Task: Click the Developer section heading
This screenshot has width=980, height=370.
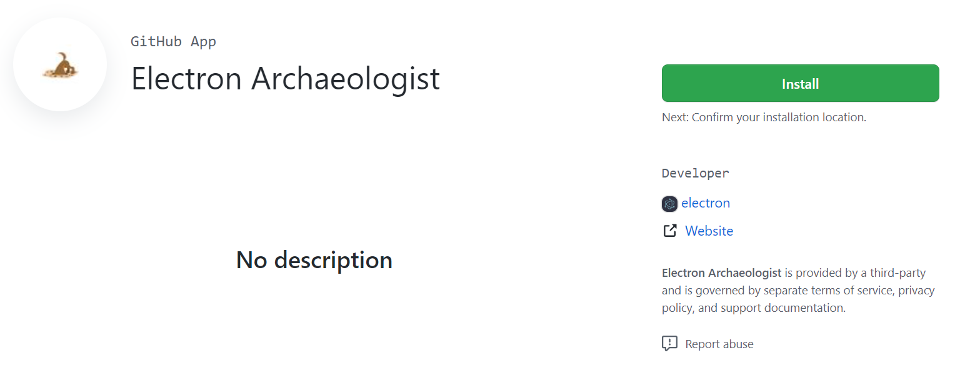Action: (x=695, y=173)
